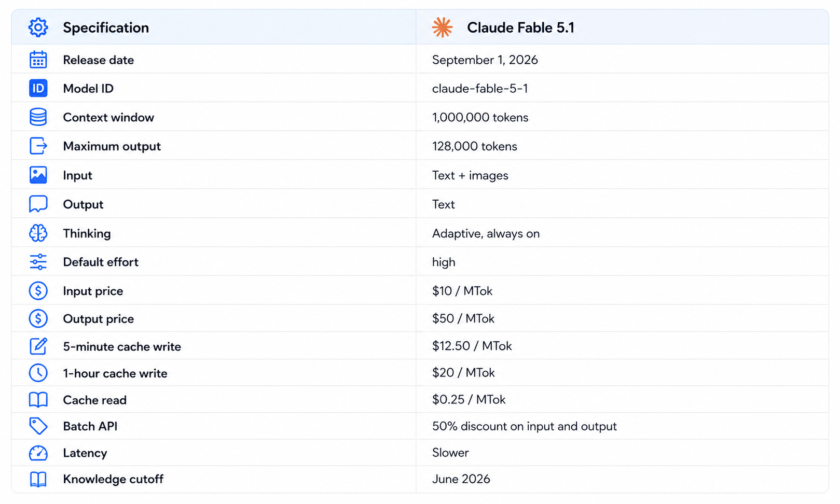Click the book icon for Knowledge cutoff

(x=38, y=479)
